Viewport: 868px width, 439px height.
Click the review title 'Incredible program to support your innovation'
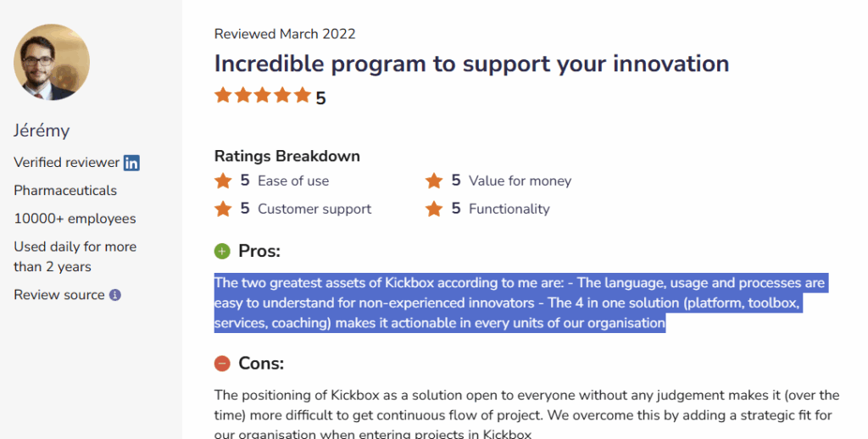tap(471, 64)
